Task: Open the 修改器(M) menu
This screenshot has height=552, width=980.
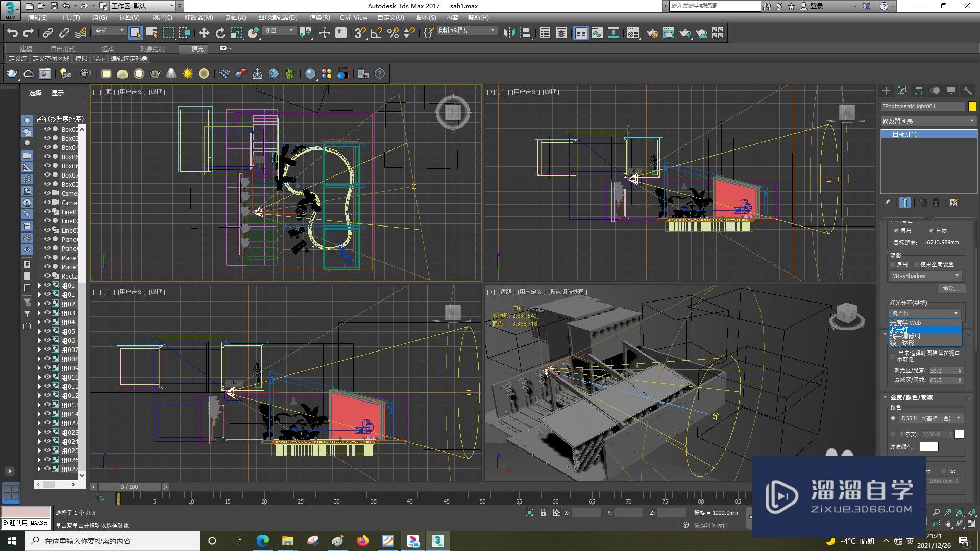Action: pyautogui.click(x=199, y=17)
